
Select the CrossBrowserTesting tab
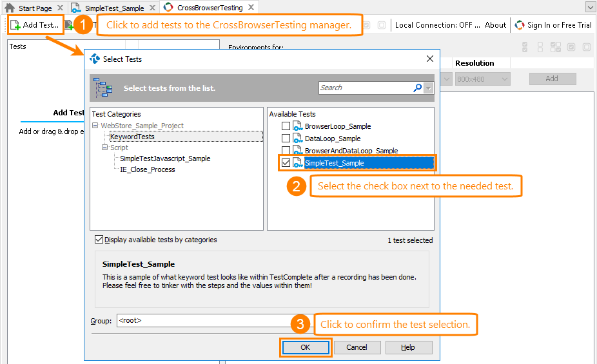210,8
